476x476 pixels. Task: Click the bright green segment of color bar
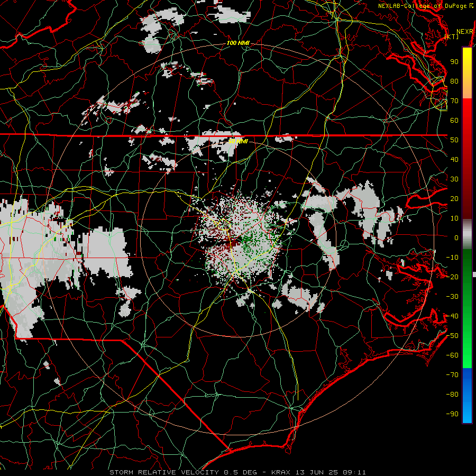click(x=467, y=343)
